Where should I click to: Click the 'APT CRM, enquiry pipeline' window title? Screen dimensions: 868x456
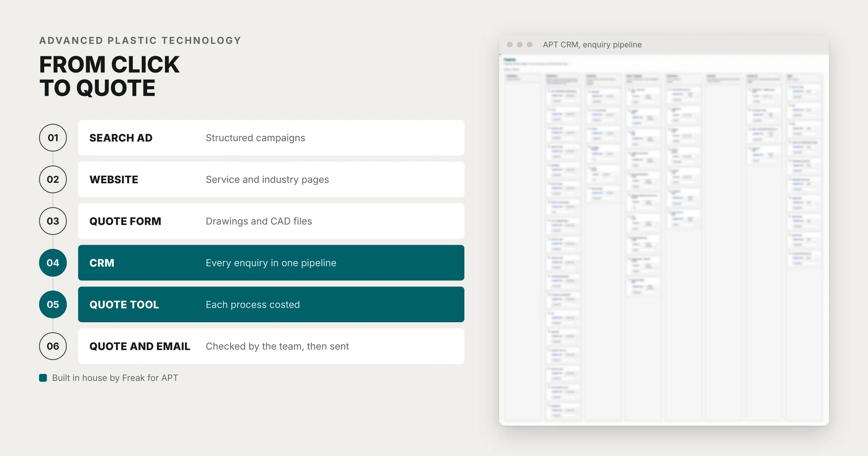[x=592, y=45]
